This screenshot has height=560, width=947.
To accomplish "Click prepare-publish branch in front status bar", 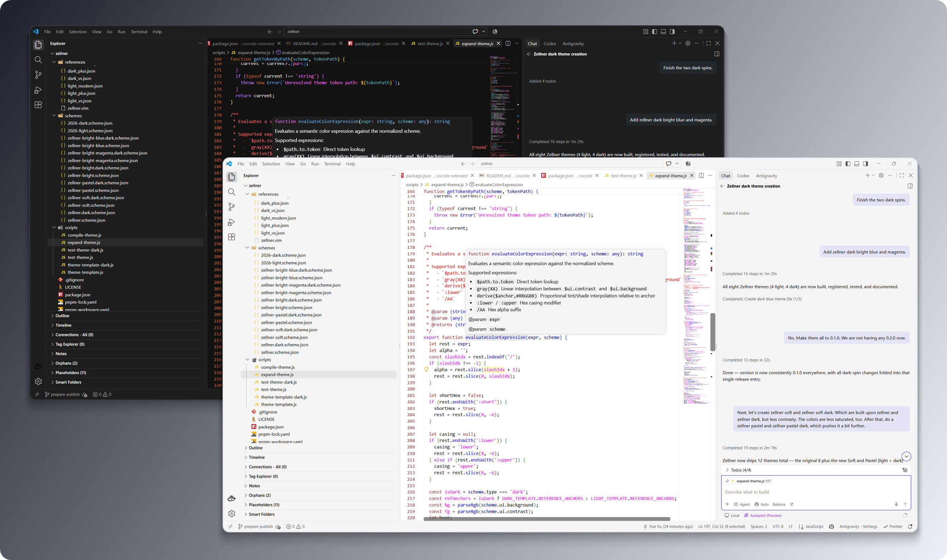I will 255,526.
